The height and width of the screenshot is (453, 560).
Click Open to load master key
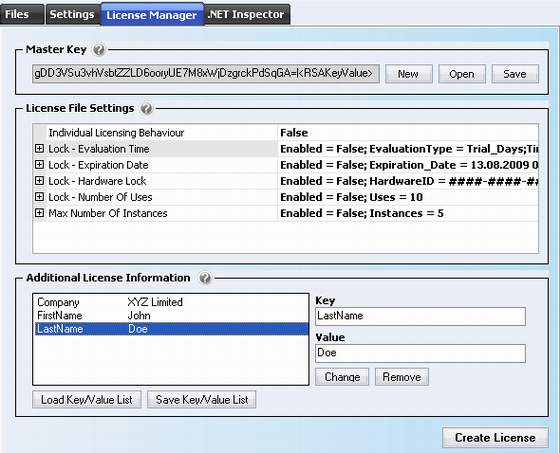(x=462, y=74)
